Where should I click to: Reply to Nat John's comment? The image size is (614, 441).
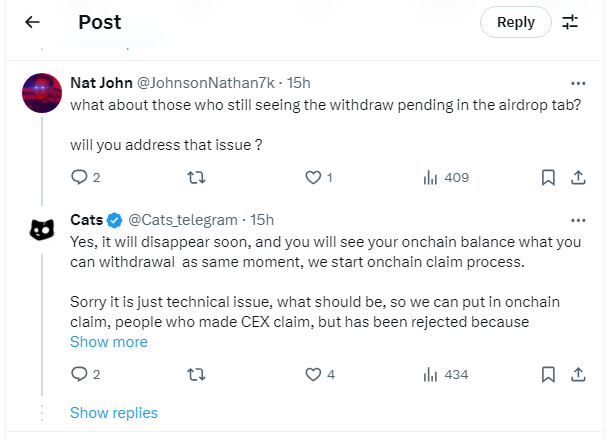pyautogui.click(x=81, y=177)
